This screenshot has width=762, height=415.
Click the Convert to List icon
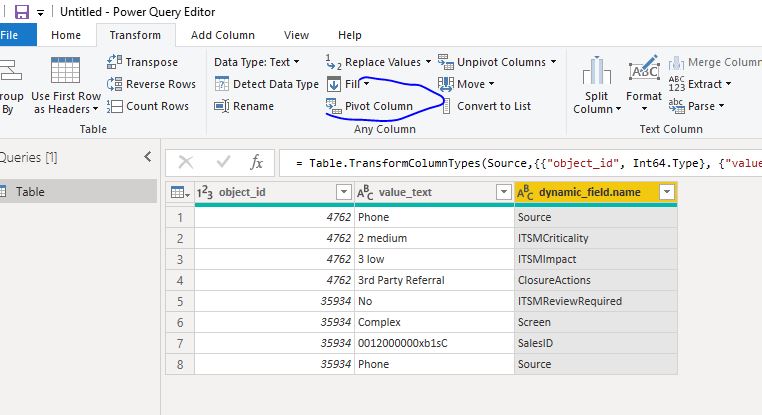[x=447, y=106]
